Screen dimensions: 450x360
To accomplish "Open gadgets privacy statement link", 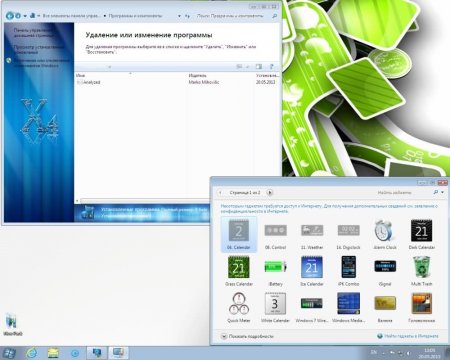I will (328, 209).
